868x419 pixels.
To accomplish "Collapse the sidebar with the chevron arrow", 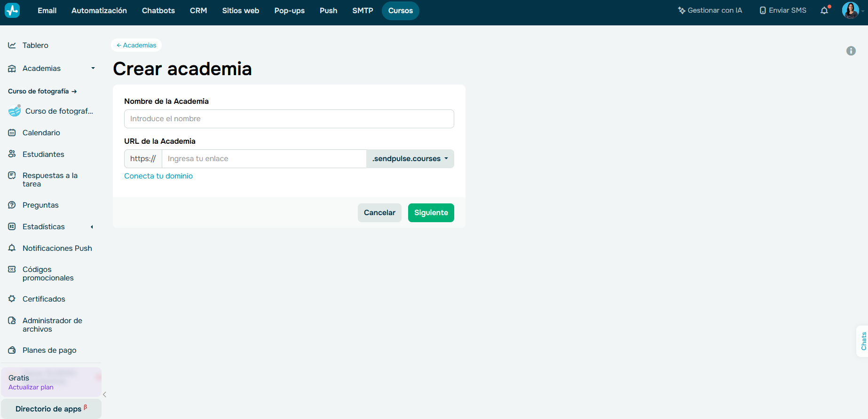I will pos(104,395).
